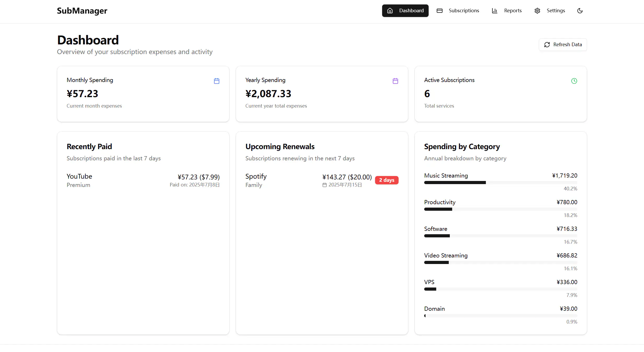
Task: Click the red 2 days badge
Action: [386, 180]
